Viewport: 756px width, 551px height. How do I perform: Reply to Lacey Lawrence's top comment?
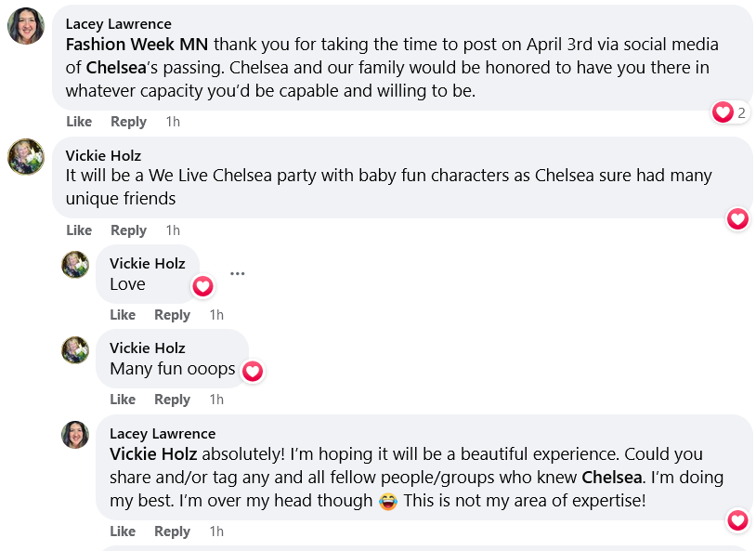click(128, 122)
